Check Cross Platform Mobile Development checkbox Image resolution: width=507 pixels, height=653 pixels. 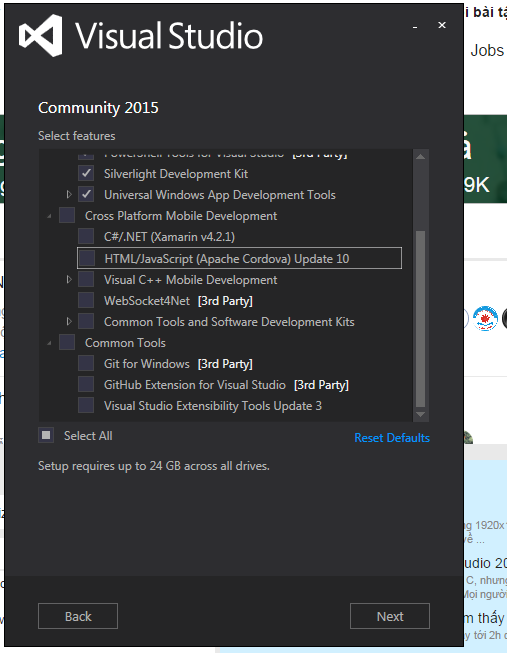point(67,215)
